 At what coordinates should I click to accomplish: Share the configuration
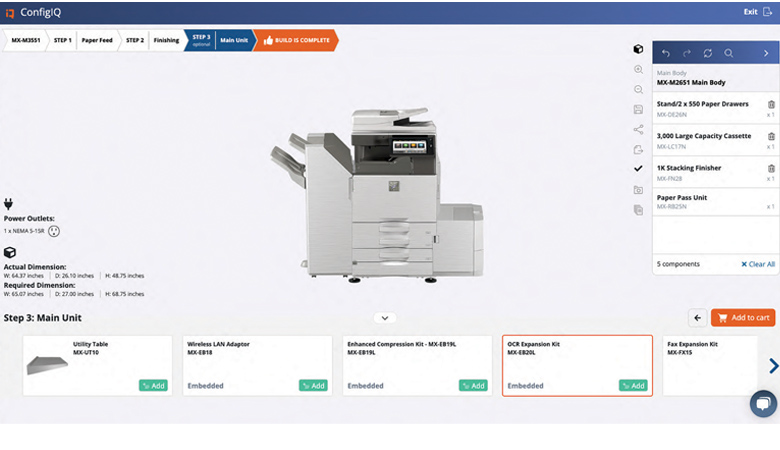[638, 129]
